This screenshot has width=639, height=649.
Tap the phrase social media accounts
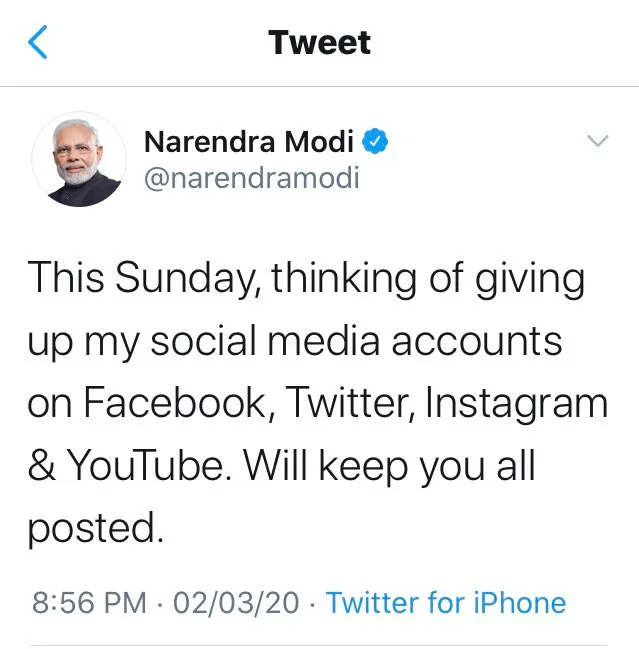pos(356,340)
